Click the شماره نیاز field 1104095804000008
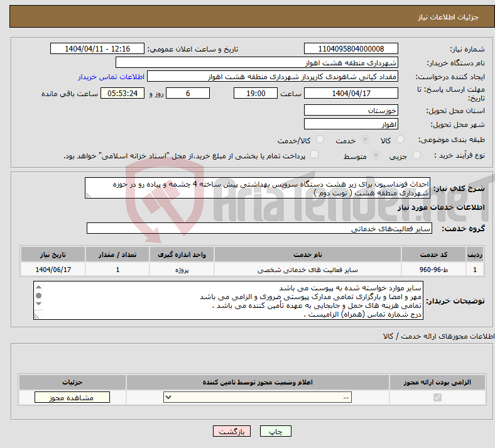This screenshot has height=448, width=495. coord(351,48)
